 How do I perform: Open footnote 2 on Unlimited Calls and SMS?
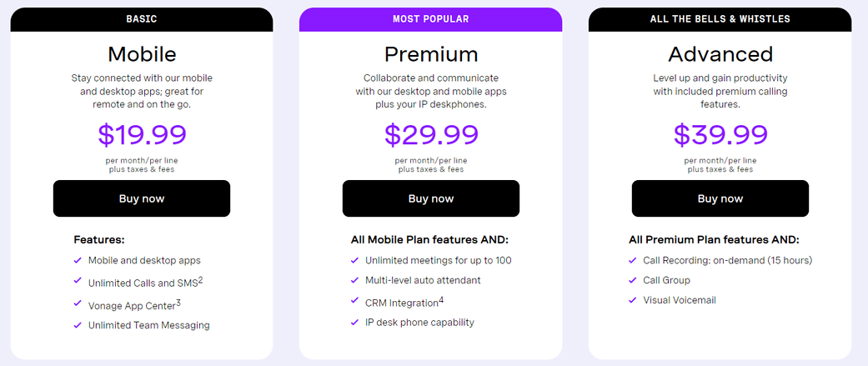point(200,279)
